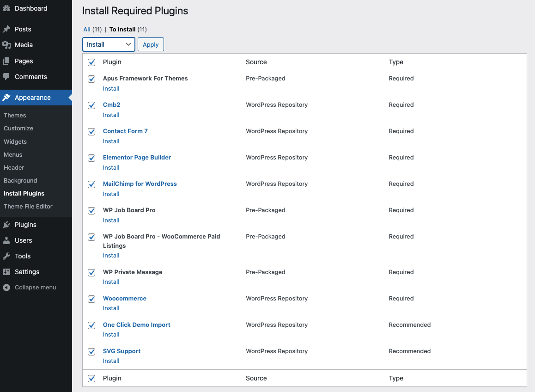Uncheck Apus Framework For Themes checkbox
Image resolution: width=535 pixels, height=392 pixels.
click(x=91, y=79)
